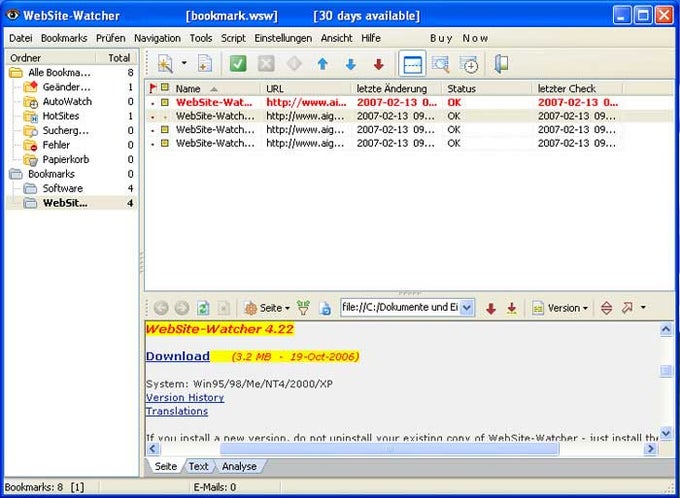Select the Alle Bookmarks folder
The width and height of the screenshot is (680, 498).
click(59, 72)
